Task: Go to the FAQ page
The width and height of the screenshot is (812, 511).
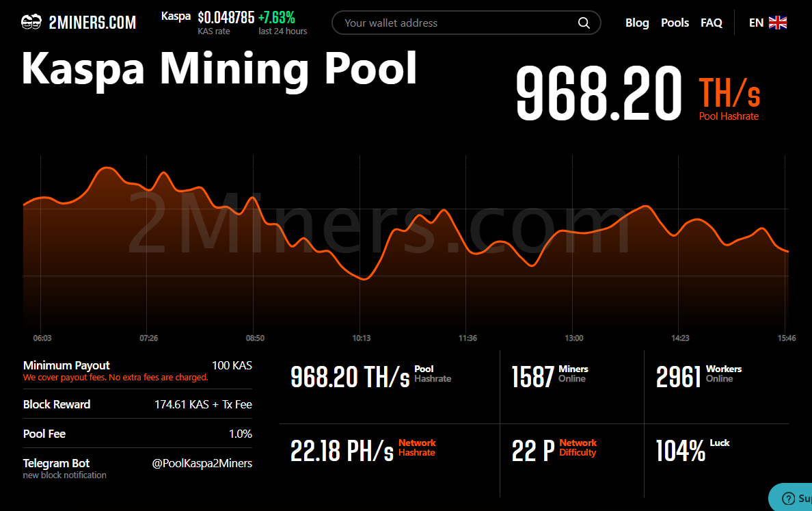Action: (711, 23)
